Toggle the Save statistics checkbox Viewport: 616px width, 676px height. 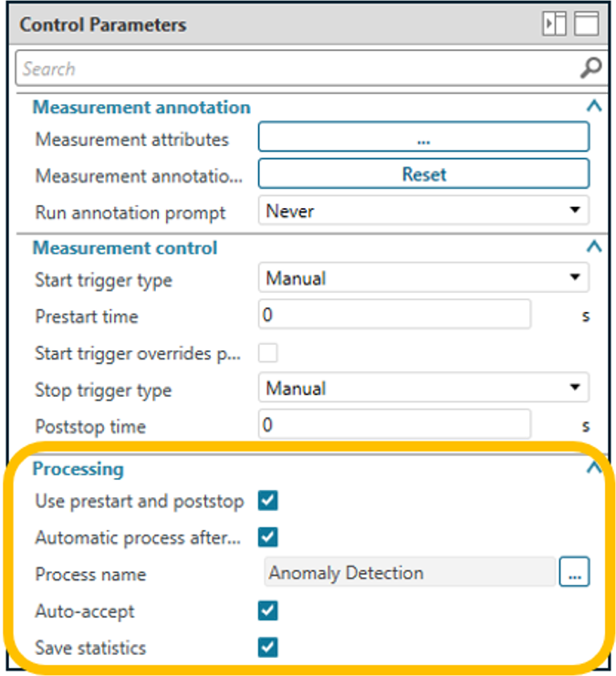267,648
